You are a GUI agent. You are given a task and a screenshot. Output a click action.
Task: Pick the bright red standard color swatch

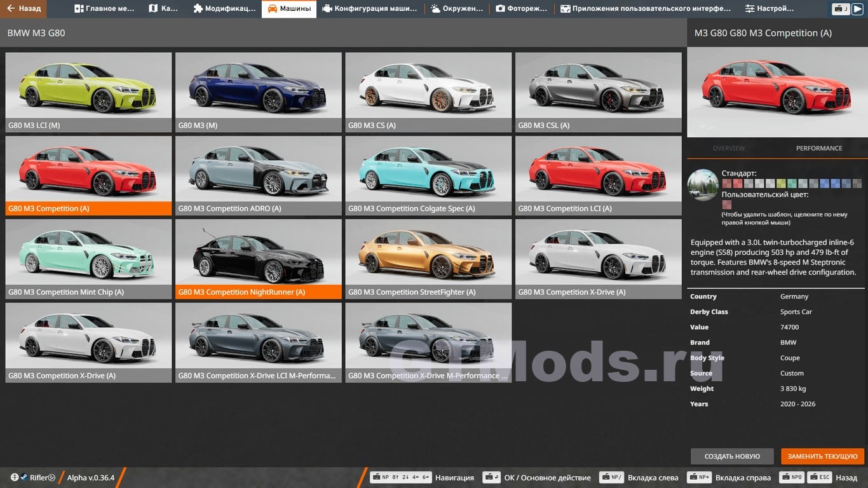click(738, 184)
